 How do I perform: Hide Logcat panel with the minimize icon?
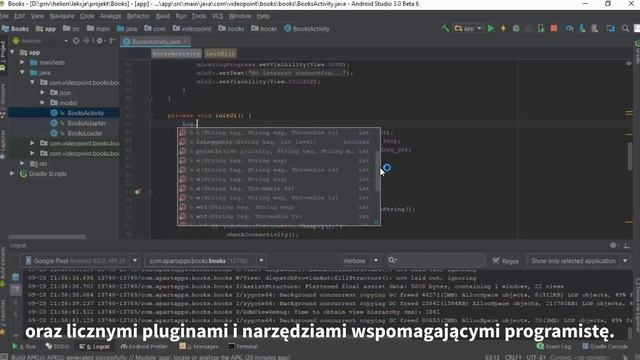pos(626,245)
